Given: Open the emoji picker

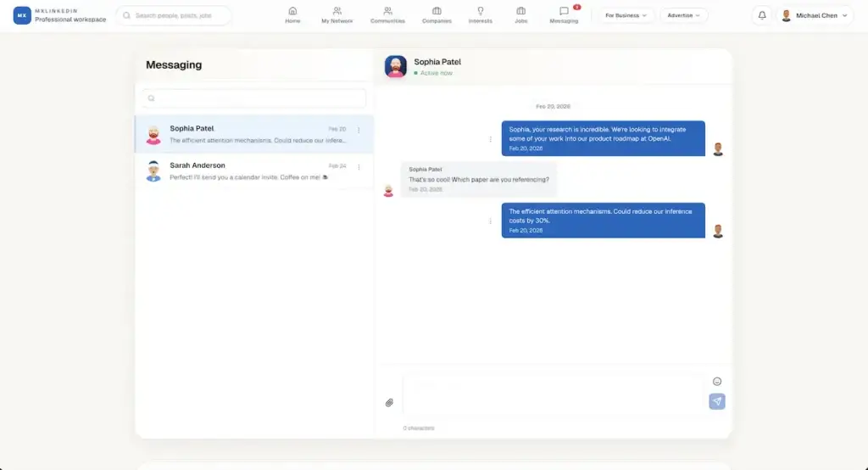Looking at the screenshot, I should (717, 381).
